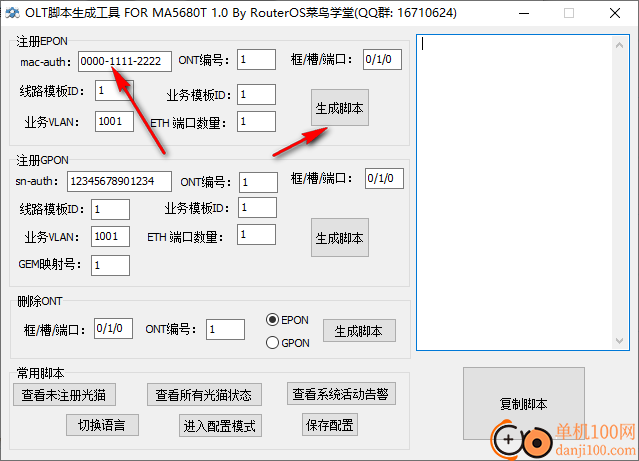
Task: Click inside the script output text area
Action: 514,192
